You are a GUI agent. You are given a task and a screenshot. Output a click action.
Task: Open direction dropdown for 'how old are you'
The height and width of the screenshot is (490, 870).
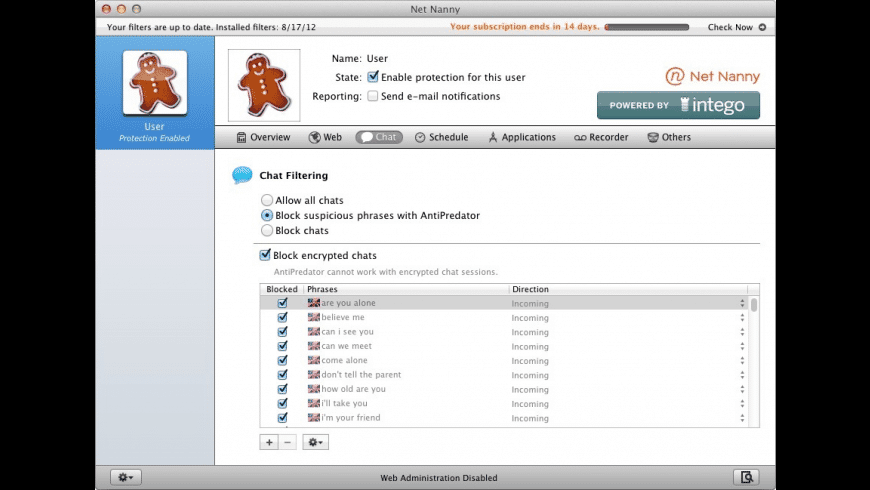click(742, 390)
